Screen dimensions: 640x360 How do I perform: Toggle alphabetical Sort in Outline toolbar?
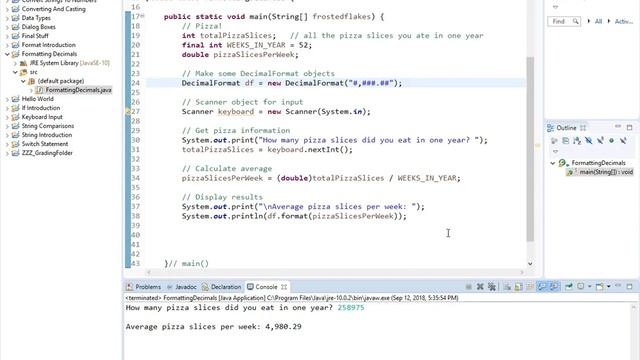[577, 141]
